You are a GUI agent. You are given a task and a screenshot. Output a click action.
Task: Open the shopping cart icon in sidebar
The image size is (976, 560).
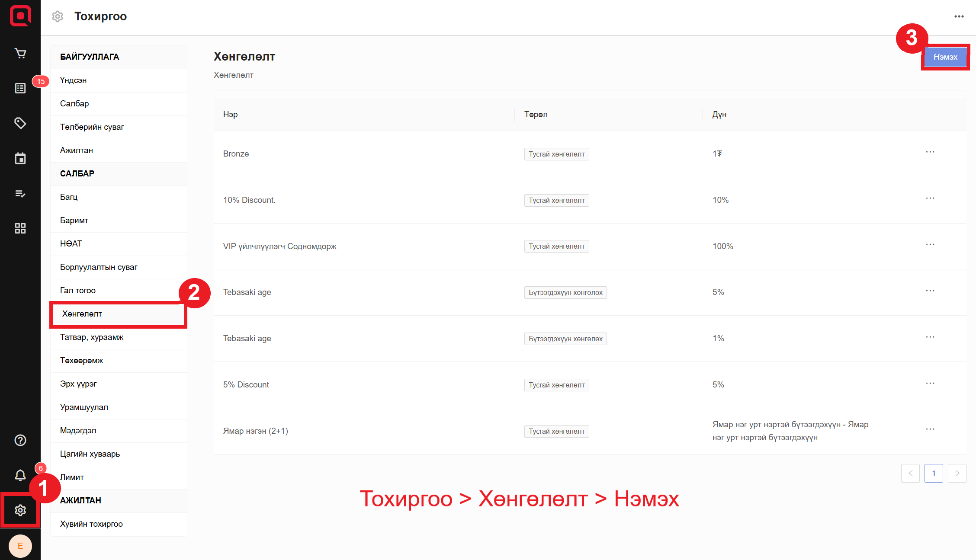[x=20, y=53]
